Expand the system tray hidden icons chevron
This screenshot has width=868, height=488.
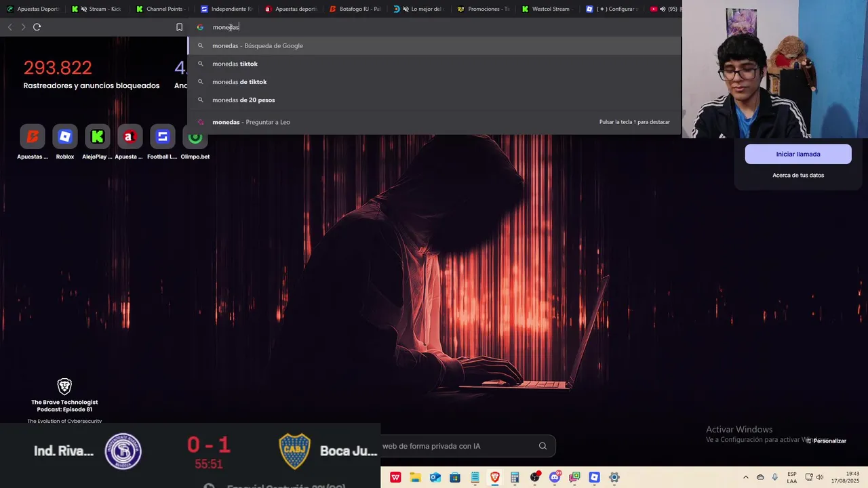pyautogui.click(x=746, y=477)
